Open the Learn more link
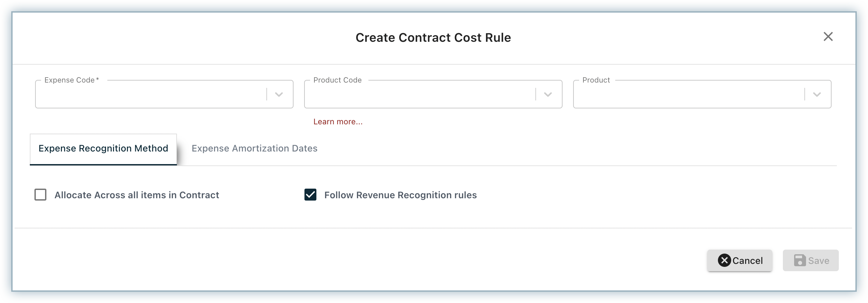This screenshot has width=868, height=303. tap(338, 122)
